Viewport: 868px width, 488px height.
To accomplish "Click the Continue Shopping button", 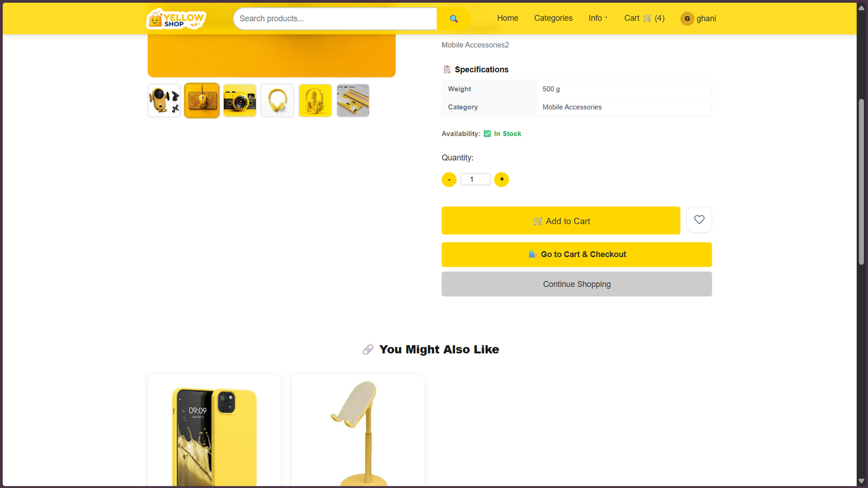I will (577, 284).
